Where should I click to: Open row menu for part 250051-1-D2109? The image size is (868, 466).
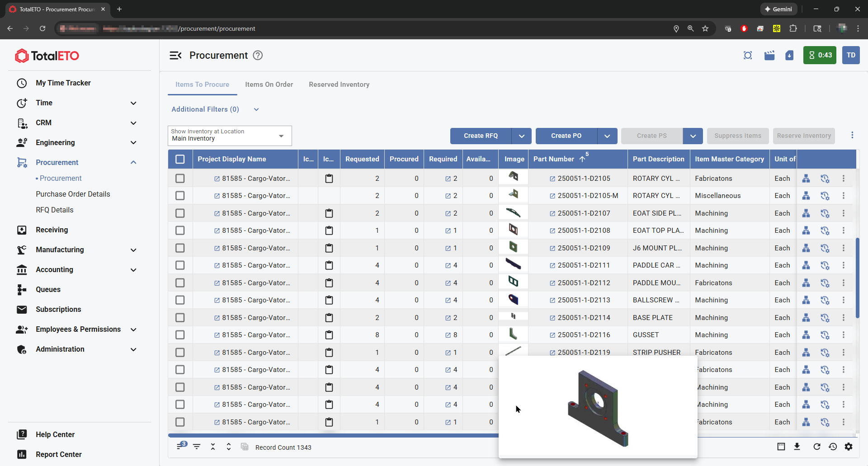coord(844,248)
